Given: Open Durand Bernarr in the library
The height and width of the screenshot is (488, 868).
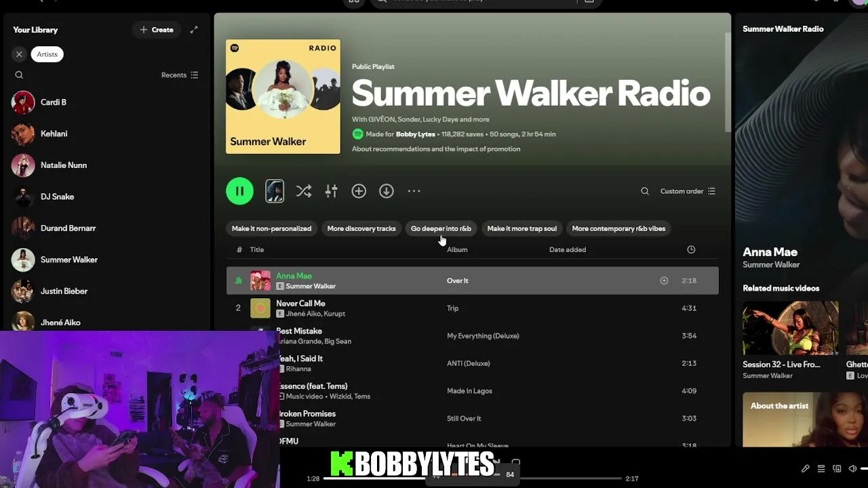Looking at the screenshot, I should coord(105,228).
